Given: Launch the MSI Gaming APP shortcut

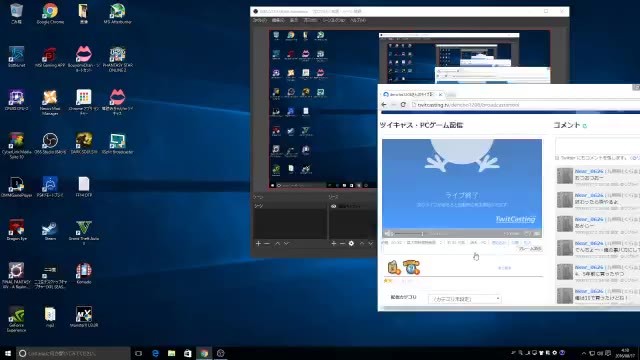Looking at the screenshot, I should 50,56.
